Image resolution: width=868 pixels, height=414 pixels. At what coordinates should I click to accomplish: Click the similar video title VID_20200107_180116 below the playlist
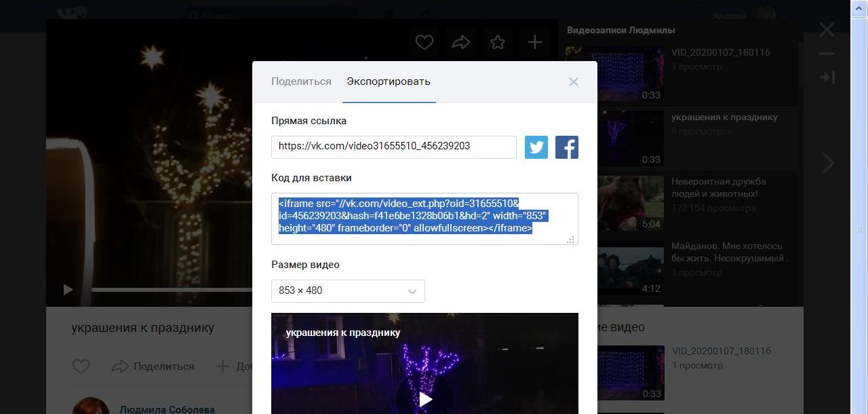(722, 351)
